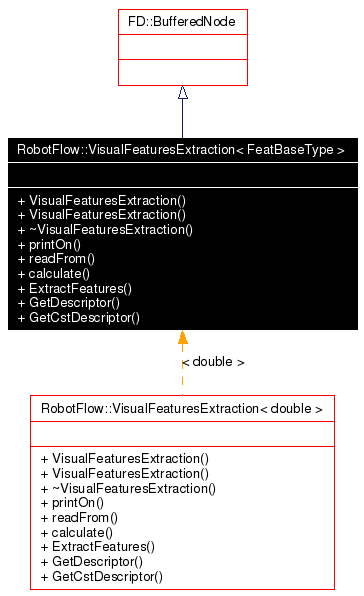
Task: Click the RobotFlow::VisualFeaturesExtraction< FeatBaseType > title
Action: (x=181, y=150)
